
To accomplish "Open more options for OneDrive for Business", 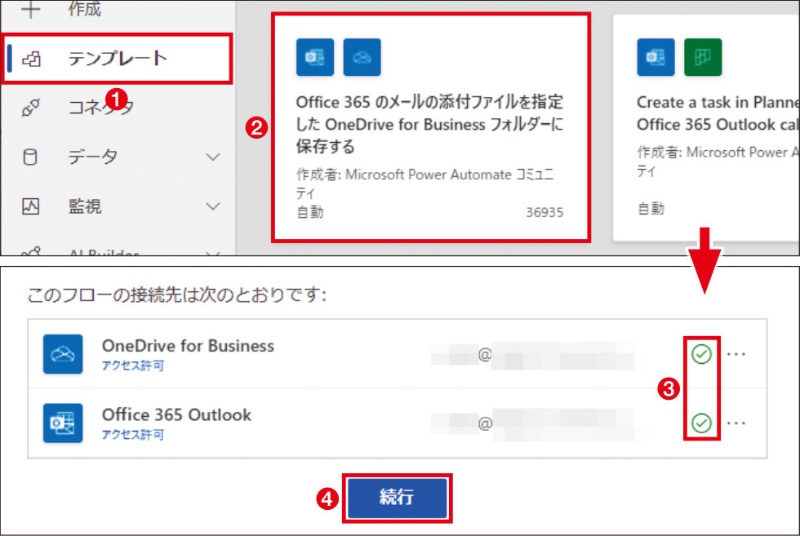I will pyautogui.click(x=736, y=354).
